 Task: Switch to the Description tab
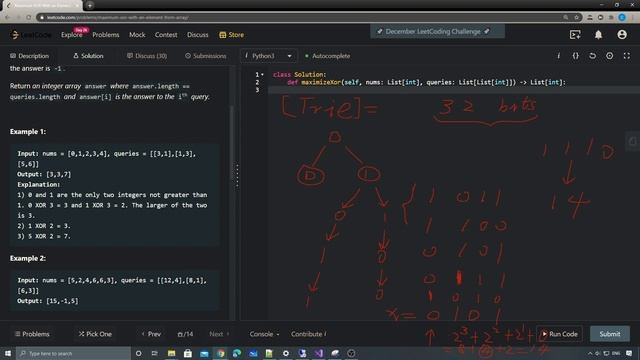pos(29,56)
